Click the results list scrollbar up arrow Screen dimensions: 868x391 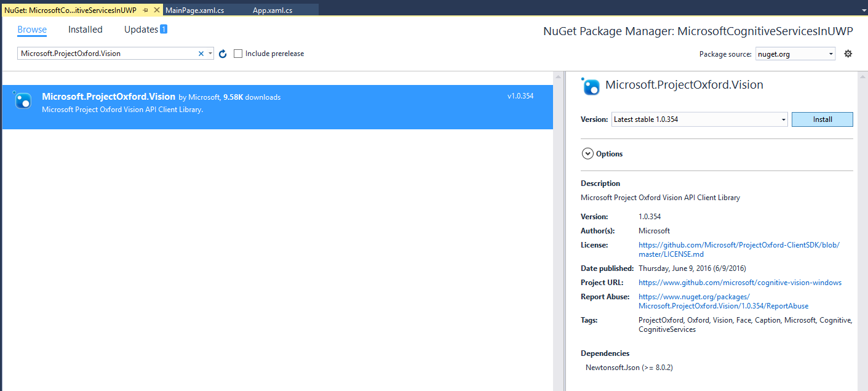pos(559,77)
